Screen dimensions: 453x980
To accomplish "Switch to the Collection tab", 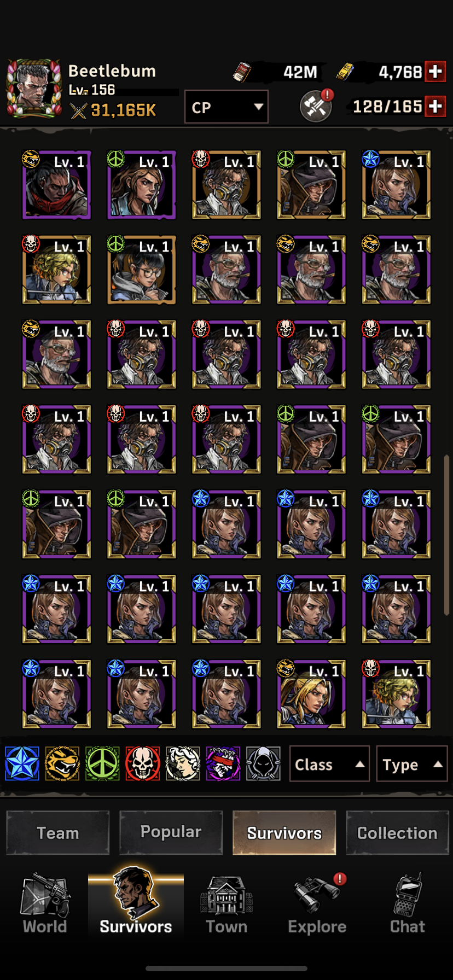I will (x=397, y=832).
